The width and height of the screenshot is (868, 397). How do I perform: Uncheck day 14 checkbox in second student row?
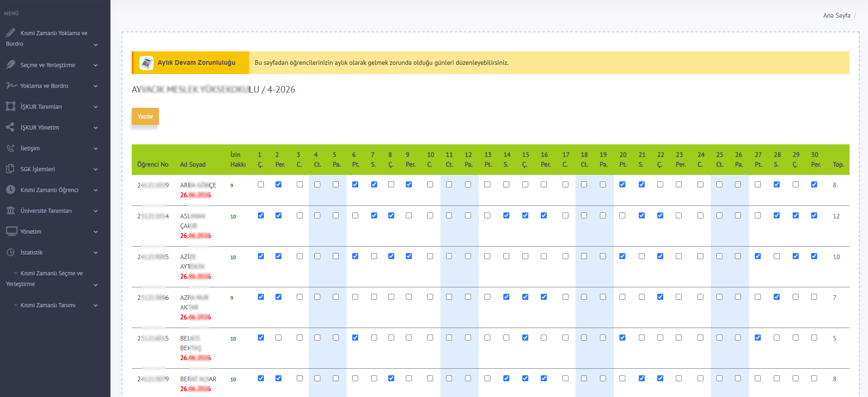coord(506,215)
